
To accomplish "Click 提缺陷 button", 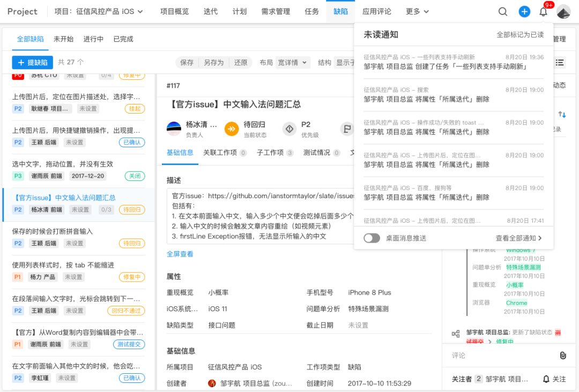I will [x=33, y=63].
